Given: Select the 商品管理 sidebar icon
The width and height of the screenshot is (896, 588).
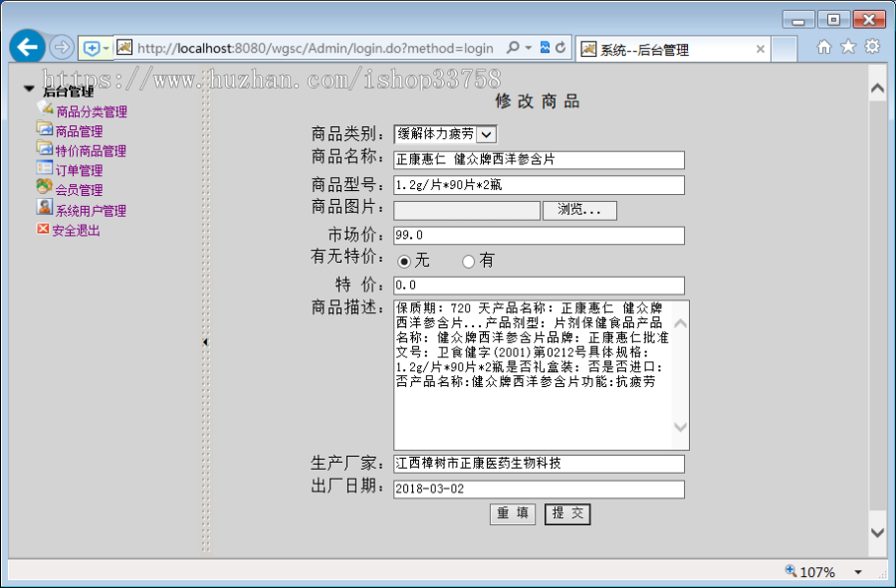Looking at the screenshot, I should pos(43,129).
